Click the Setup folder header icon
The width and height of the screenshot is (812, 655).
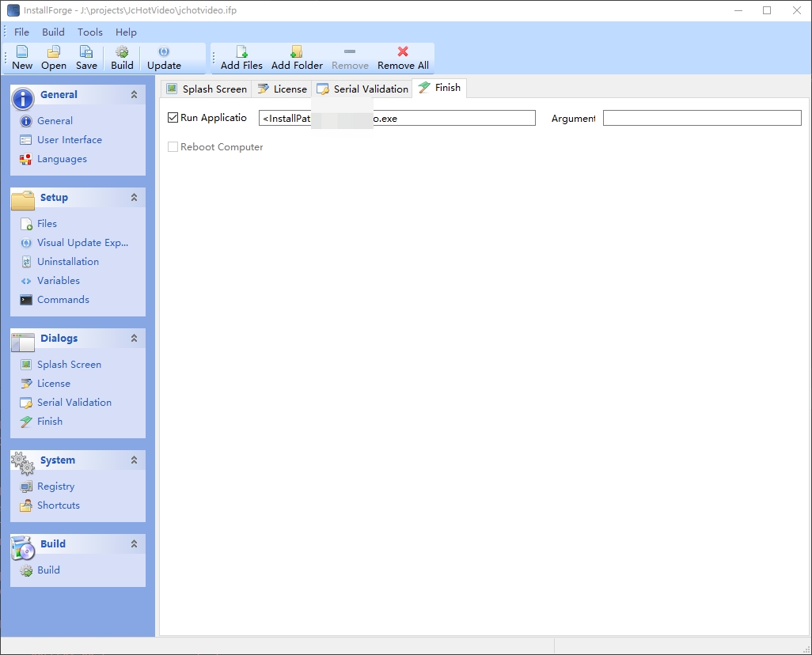23,200
